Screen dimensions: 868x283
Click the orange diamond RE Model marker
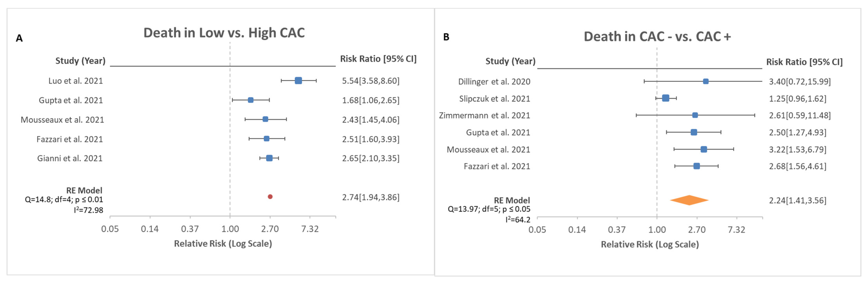click(689, 200)
